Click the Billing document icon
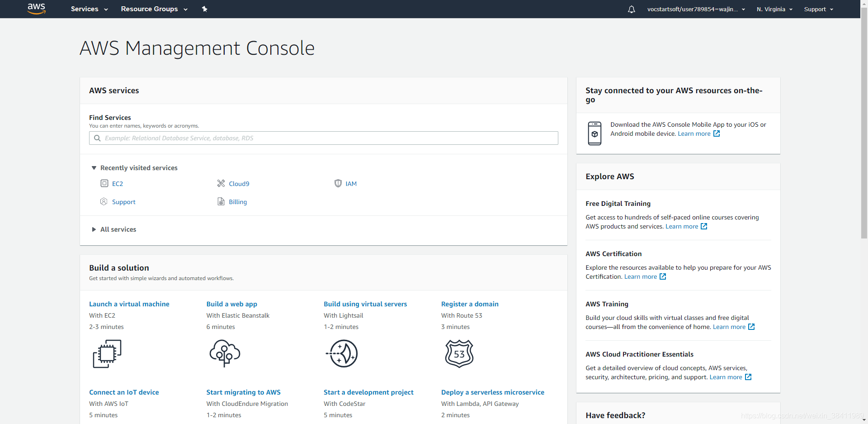Image resolution: width=868 pixels, height=424 pixels. pyautogui.click(x=221, y=201)
